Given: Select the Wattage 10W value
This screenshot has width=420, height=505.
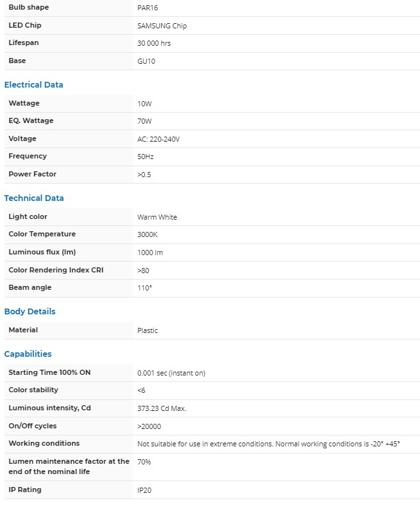Looking at the screenshot, I should click(144, 104).
